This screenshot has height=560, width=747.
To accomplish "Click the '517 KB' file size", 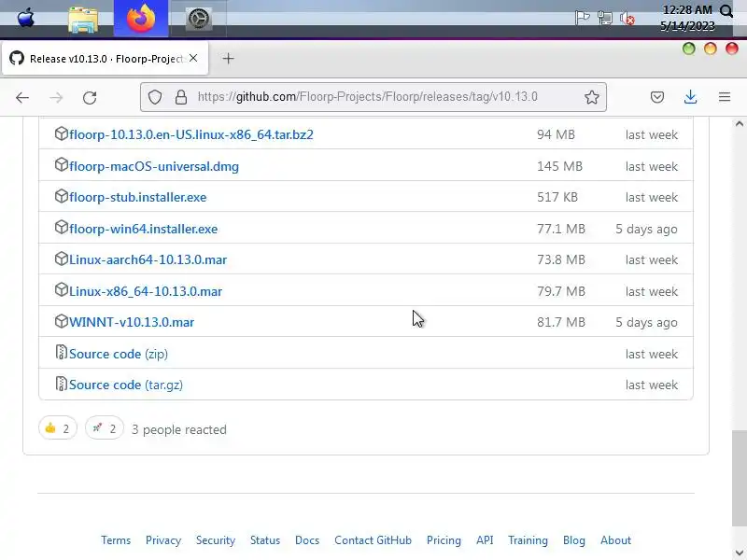I will point(557,197).
